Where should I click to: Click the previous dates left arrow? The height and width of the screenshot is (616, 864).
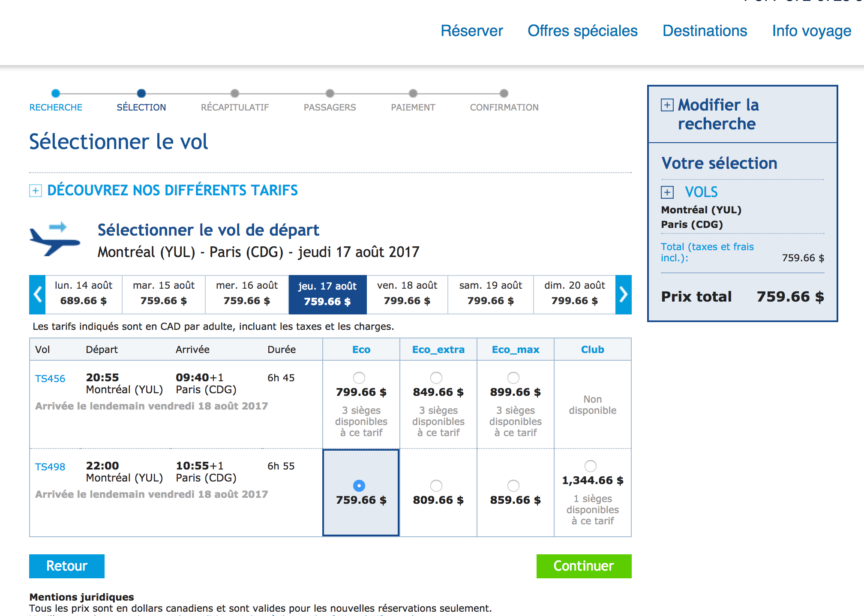point(37,295)
